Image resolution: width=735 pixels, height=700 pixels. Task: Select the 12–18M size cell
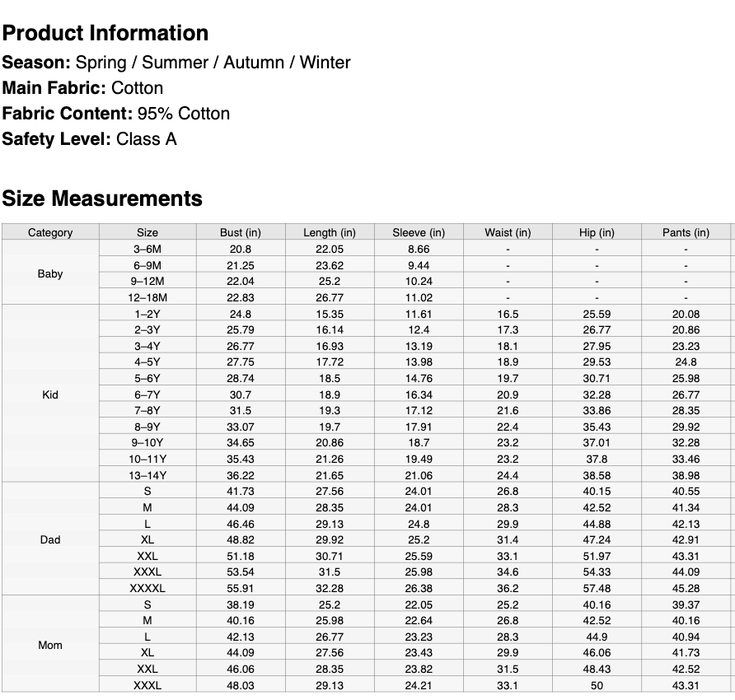[x=147, y=297]
